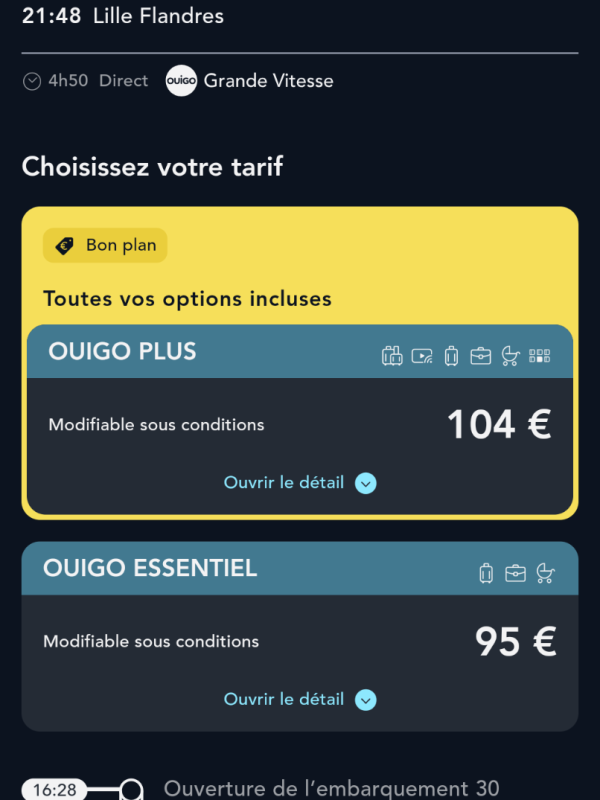The height and width of the screenshot is (800, 600).
Task: Select the OUIGO PLUS fare at 104 €
Action: point(498,425)
